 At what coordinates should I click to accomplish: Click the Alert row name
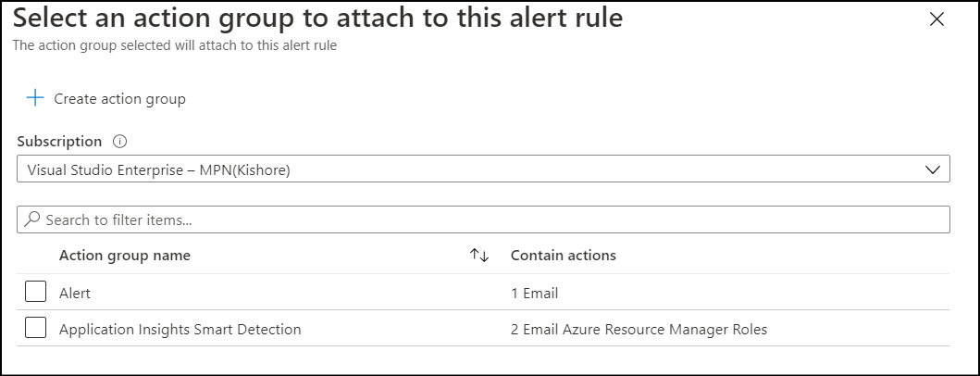pyautogui.click(x=75, y=294)
